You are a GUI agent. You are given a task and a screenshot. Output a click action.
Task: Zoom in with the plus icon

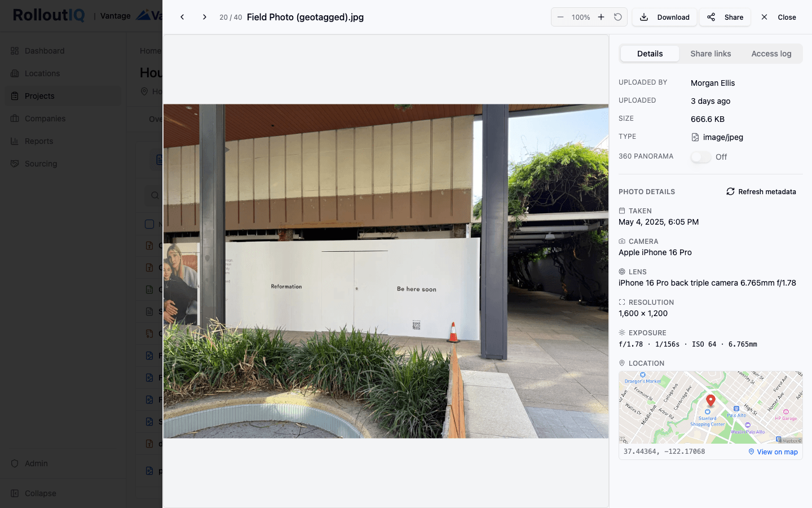pyautogui.click(x=601, y=17)
